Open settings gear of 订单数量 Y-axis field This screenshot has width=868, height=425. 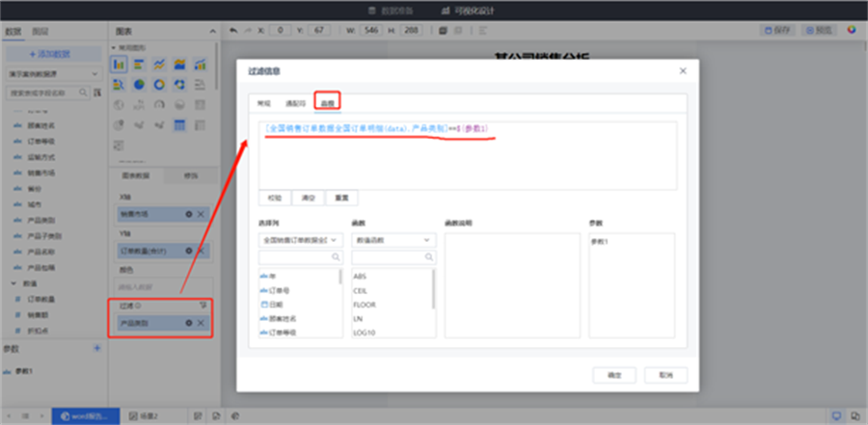tap(189, 251)
